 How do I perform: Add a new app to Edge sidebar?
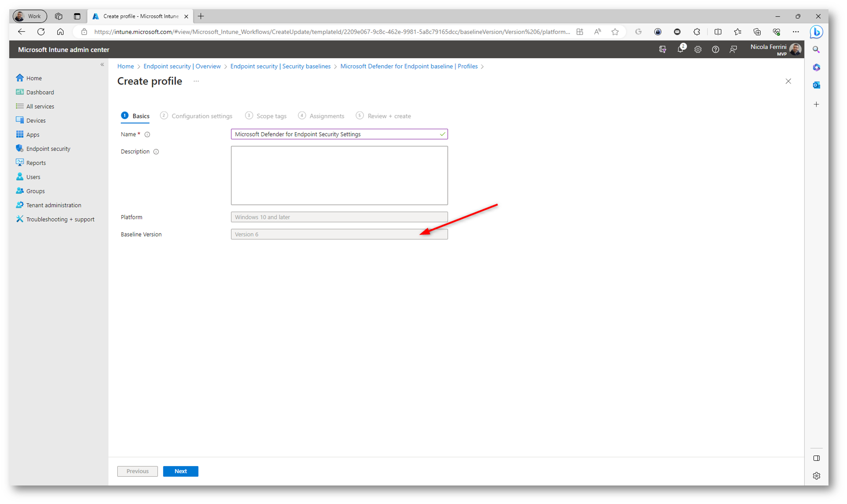click(x=816, y=104)
